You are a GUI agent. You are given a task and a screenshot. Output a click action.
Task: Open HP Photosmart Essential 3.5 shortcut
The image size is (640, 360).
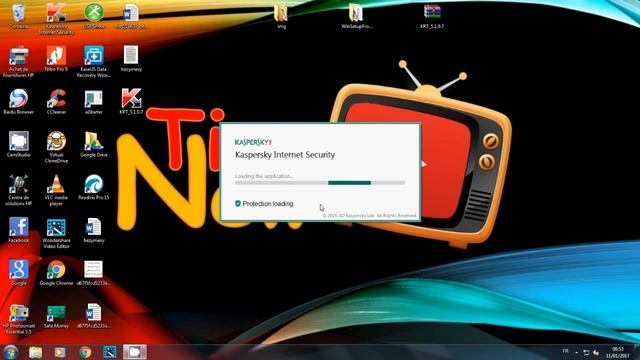(18, 319)
